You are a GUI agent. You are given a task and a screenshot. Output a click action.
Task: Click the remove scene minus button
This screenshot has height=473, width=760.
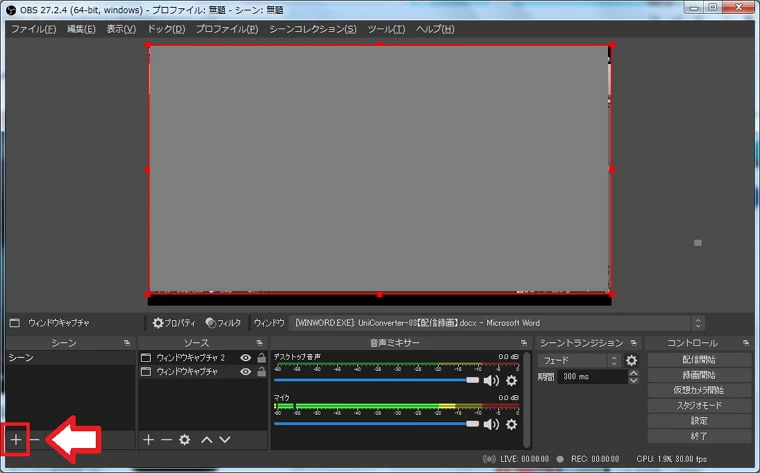pyautogui.click(x=34, y=439)
